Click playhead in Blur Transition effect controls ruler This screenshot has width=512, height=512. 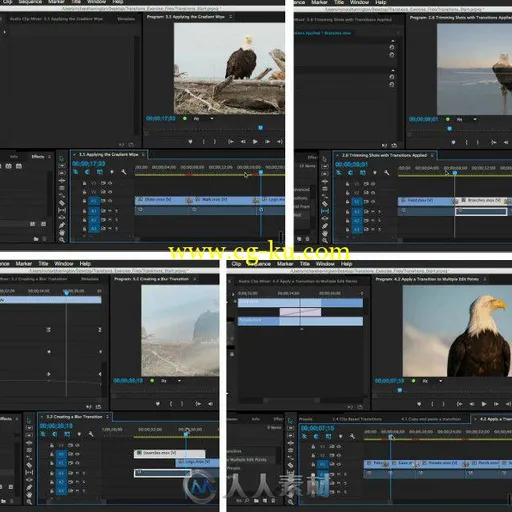(x=67, y=293)
